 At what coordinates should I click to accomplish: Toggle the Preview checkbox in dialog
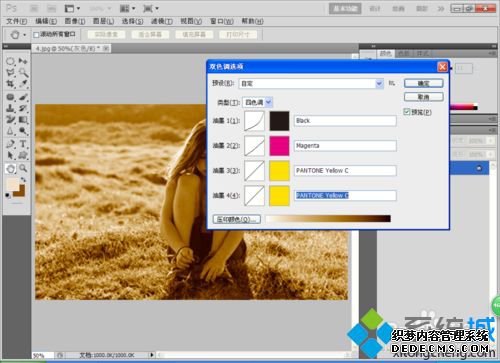(407, 112)
